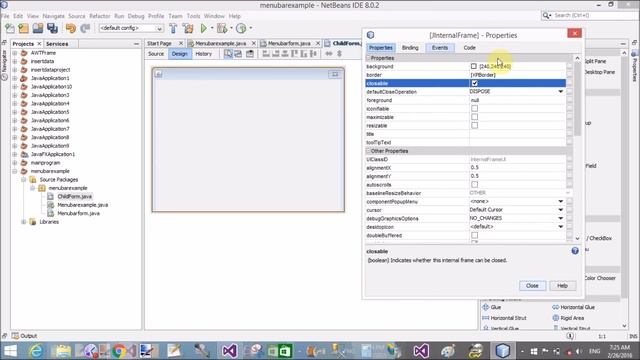This screenshot has height=360, width=640.
Task: Click the New Project toolbar icon
Action: tap(24, 28)
